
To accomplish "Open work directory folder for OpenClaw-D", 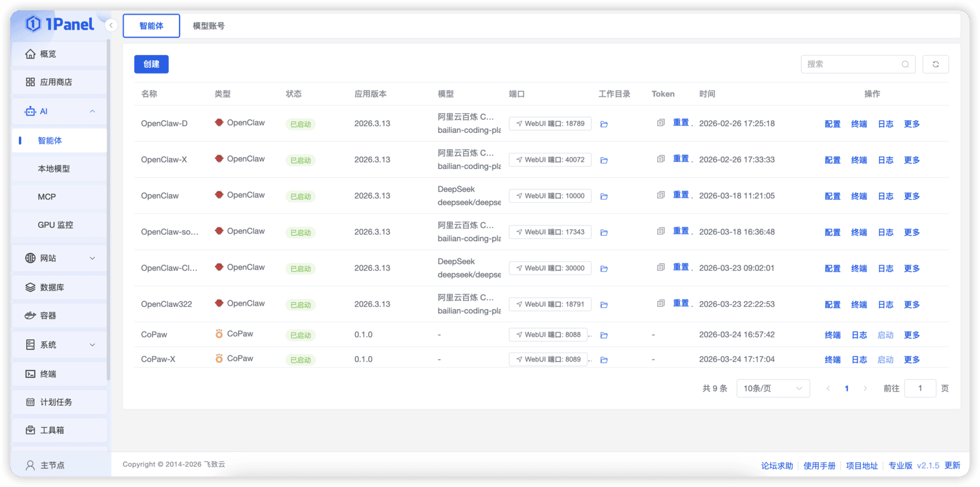I will 604,124.
